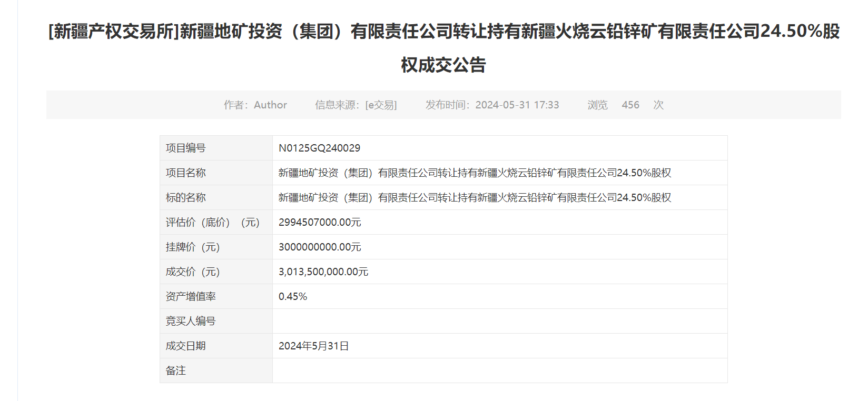
Task: Click the asset appreciation rate 0.45%
Action: pyautogui.click(x=293, y=296)
